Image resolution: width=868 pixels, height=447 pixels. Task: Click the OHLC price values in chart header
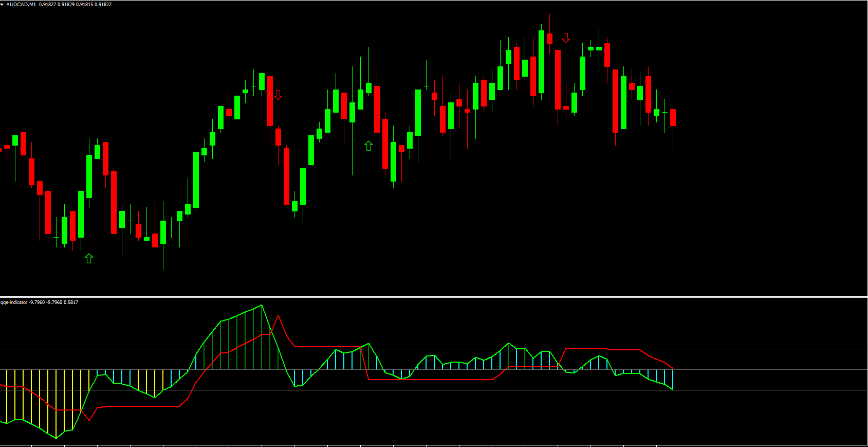pyautogui.click(x=75, y=5)
